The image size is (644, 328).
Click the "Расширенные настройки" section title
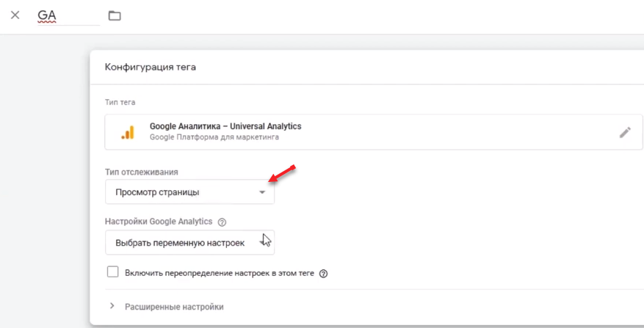coord(174,307)
